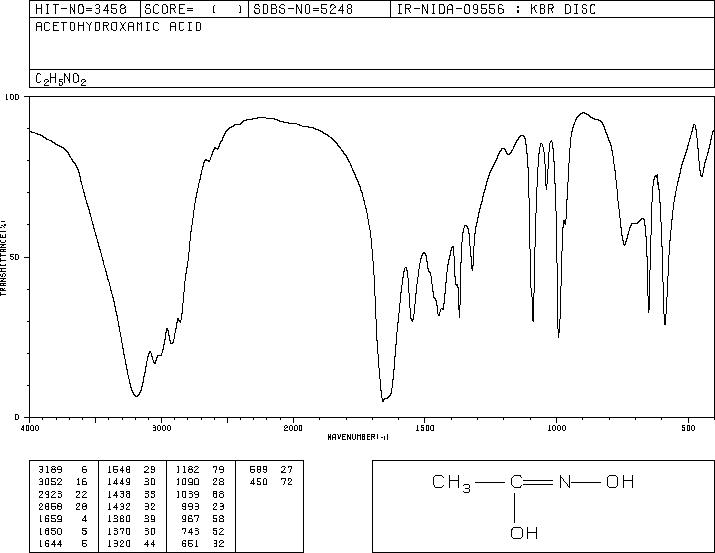715x553 pixels.
Task: Click the 2000 wavenumber axis label
Action: coord(293,428)
